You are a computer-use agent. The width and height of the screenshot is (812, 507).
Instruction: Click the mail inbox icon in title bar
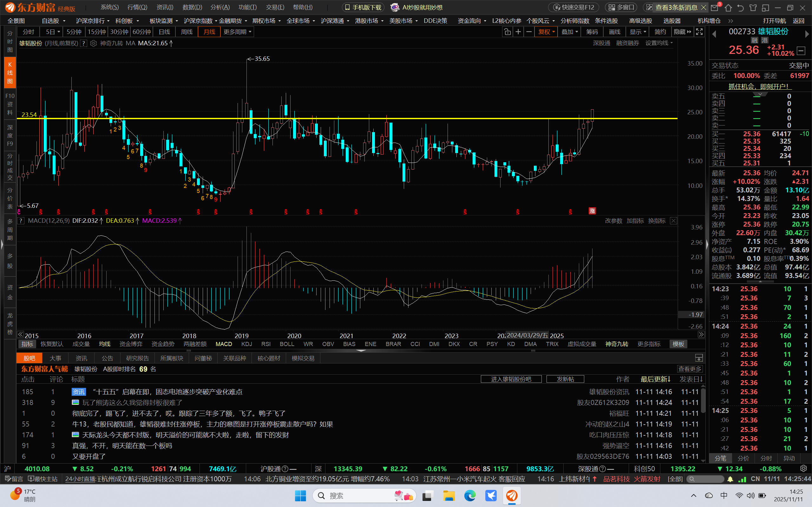[x=715, y=7]
